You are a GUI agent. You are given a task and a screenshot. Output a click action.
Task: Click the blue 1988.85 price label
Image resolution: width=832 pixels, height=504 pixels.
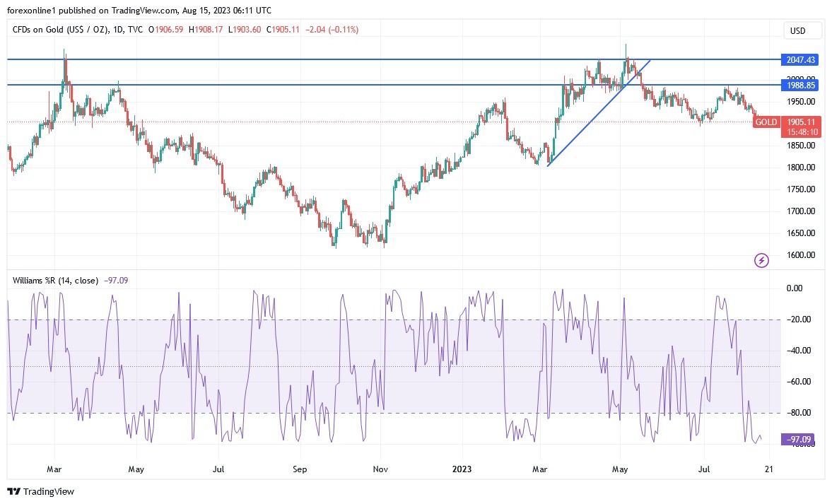[800, 85]
